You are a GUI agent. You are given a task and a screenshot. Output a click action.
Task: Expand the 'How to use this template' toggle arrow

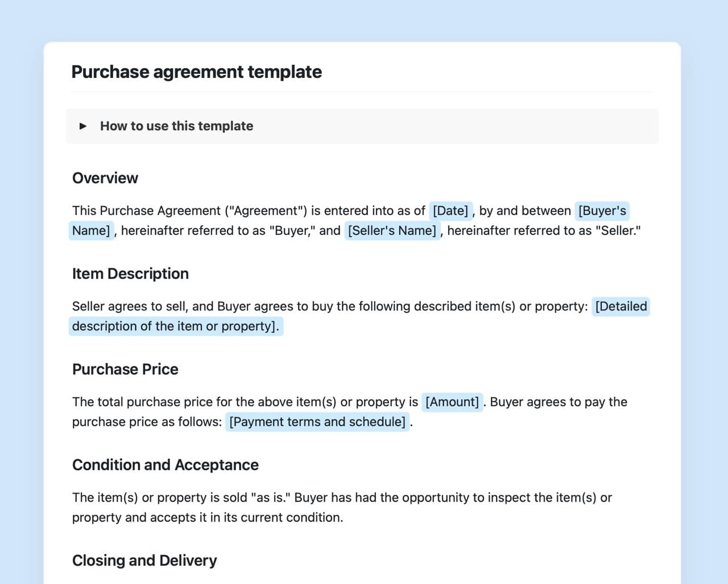[x=83, y=126]
